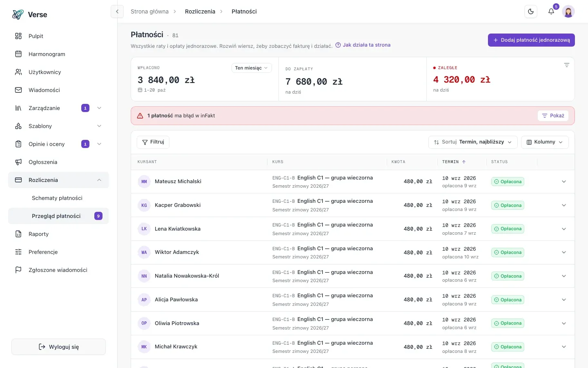Select Przegląd płatności submenu item
Viewport: 588px width, 368px height.
[x=58, y=216]
